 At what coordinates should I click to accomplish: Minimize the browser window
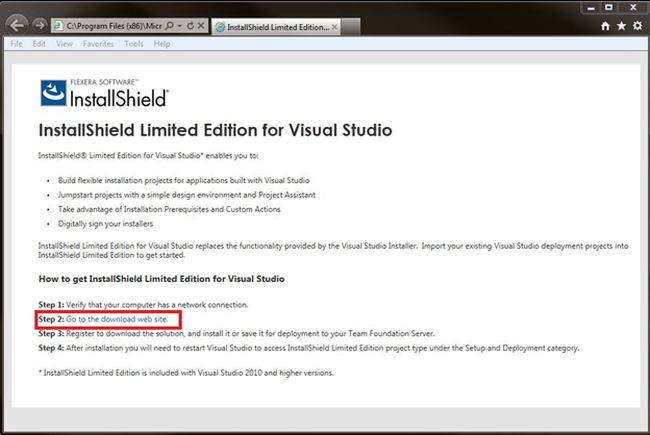591,7
